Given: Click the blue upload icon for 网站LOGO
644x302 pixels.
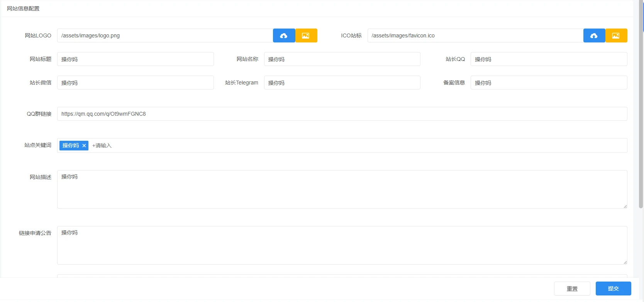Looking at the screenshot, I should pyautogui.click(x=284, y=35).
